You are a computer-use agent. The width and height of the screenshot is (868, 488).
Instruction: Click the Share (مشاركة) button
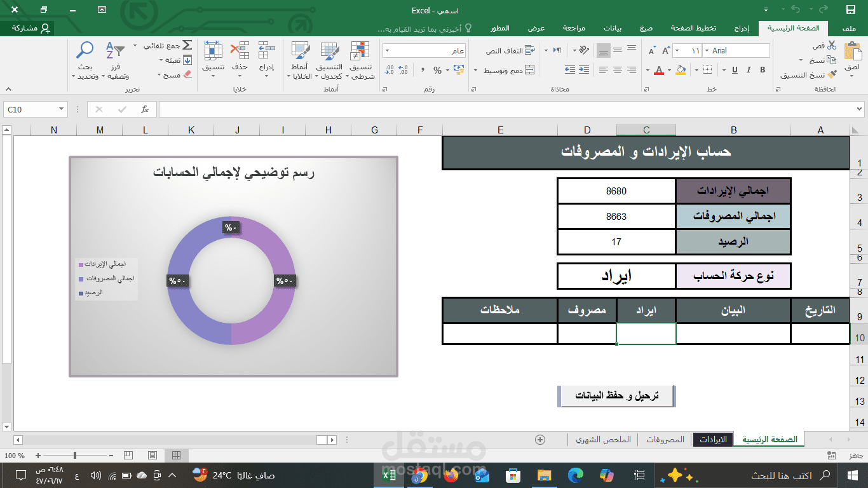pos(29,28)
